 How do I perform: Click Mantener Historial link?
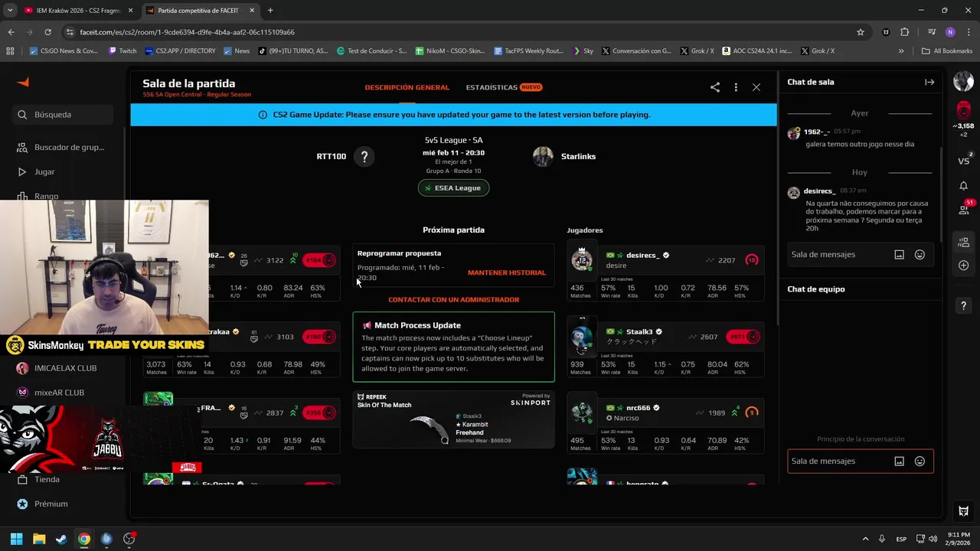(507, 272)
